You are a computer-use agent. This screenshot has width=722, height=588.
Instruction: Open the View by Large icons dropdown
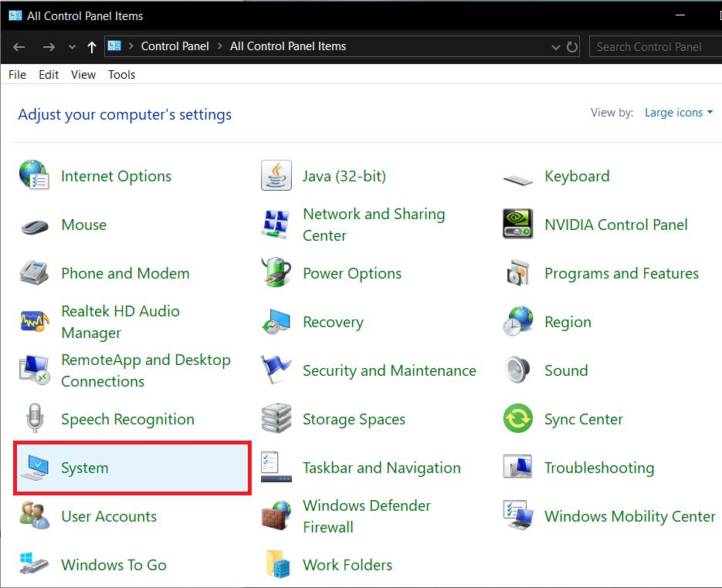(679, 112)
